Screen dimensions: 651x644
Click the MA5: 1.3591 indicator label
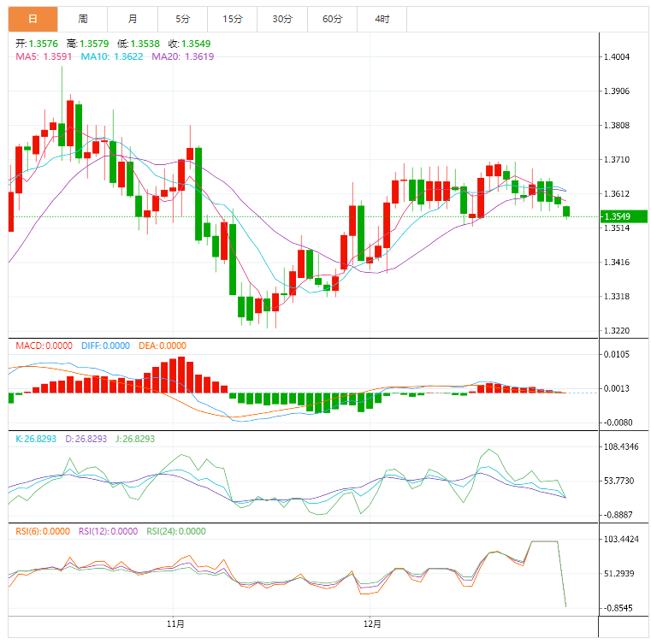44,56
